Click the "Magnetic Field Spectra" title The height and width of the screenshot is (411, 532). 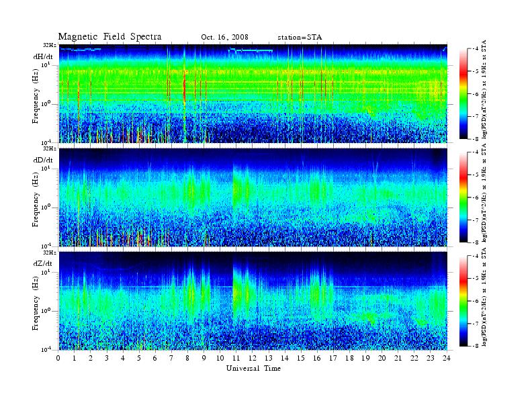(x=109, y=37)
